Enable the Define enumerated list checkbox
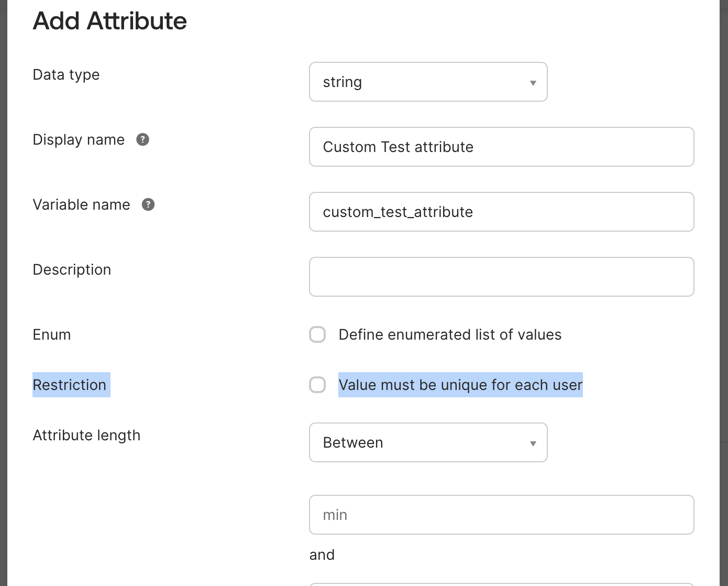 tap(317, 334)
